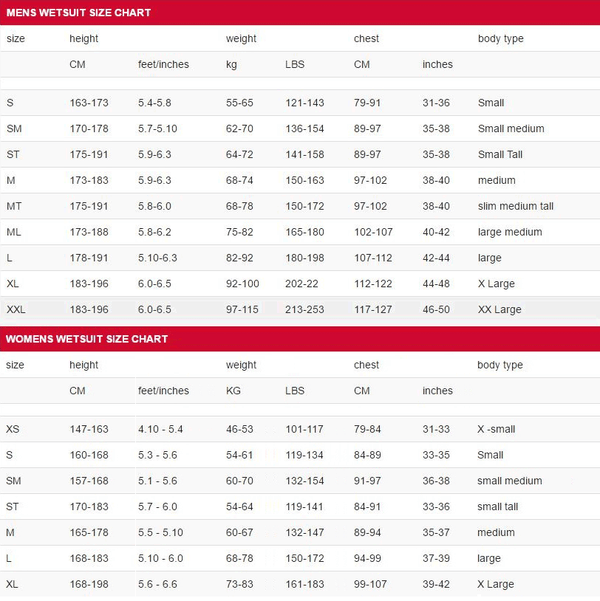600x601 pixels.
Task: Click "feet/inches" subheader in mens chart
Action: click(x=163, y=64)
